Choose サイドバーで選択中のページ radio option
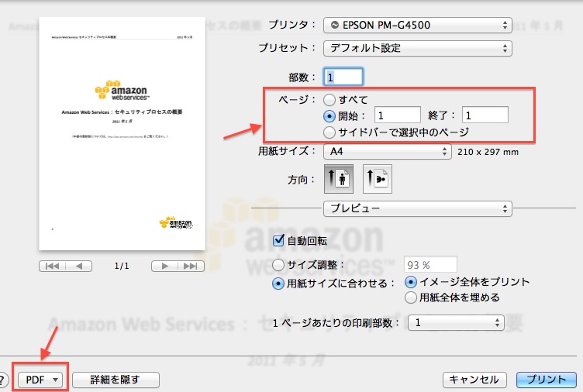The width and height of the screenshot is (583, 392). [329, 132]
